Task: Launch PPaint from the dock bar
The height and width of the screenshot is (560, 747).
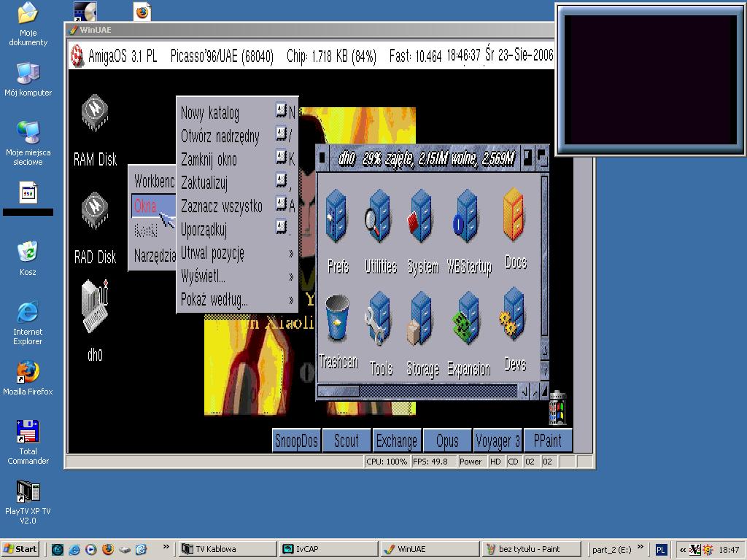Action: 547,440
